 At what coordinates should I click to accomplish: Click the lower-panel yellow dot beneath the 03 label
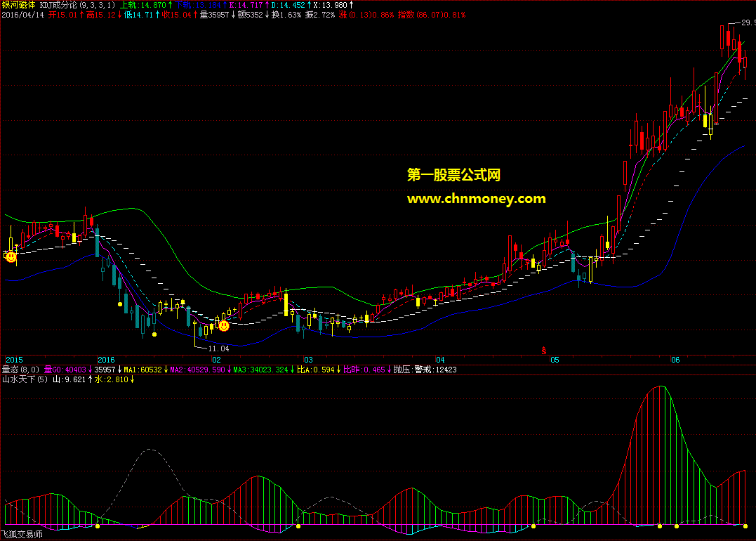[298, 526]
